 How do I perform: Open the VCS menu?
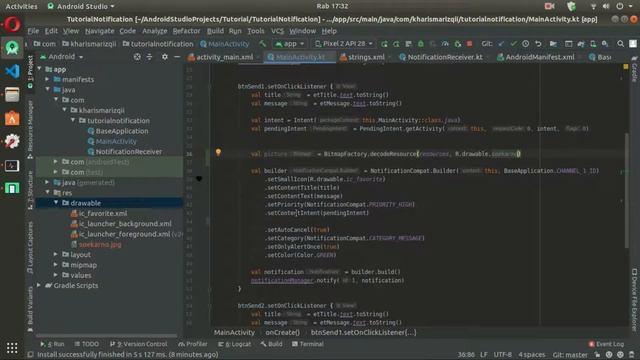(x=277, y=31)
